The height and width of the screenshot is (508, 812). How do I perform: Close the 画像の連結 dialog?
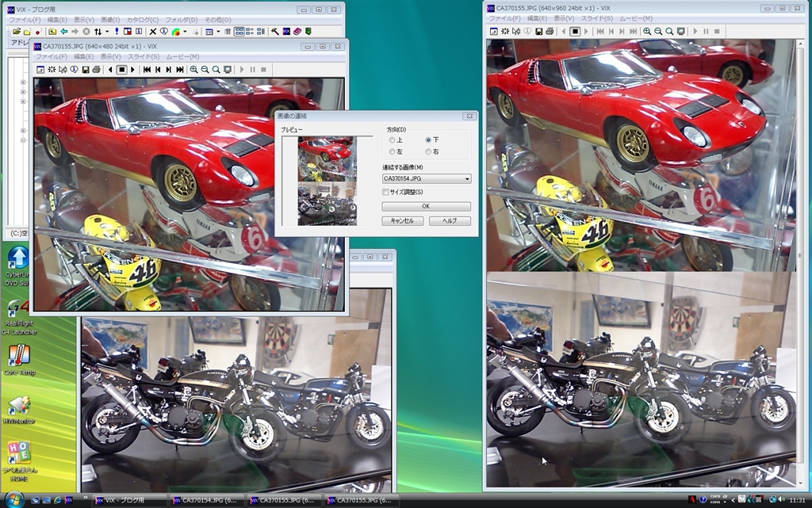point(469,116)
